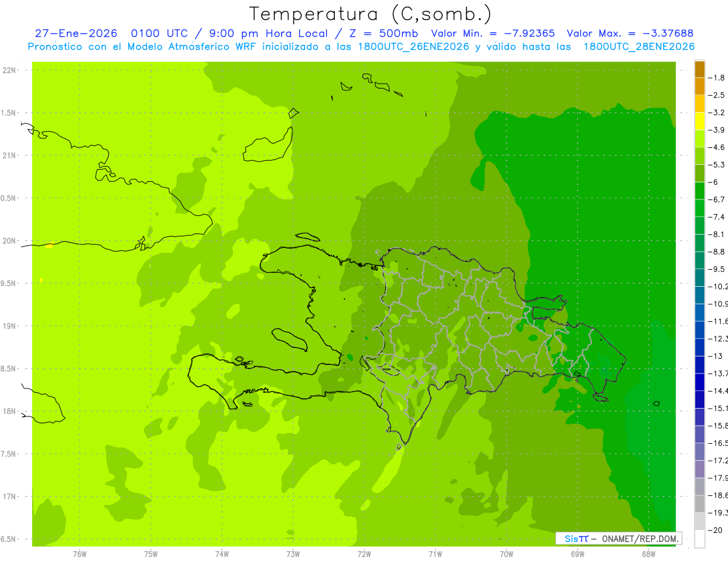Click the "Temperatura (C,somb.)" chart title
Viewport: 728px width, 562px height.
pos(371,14)
